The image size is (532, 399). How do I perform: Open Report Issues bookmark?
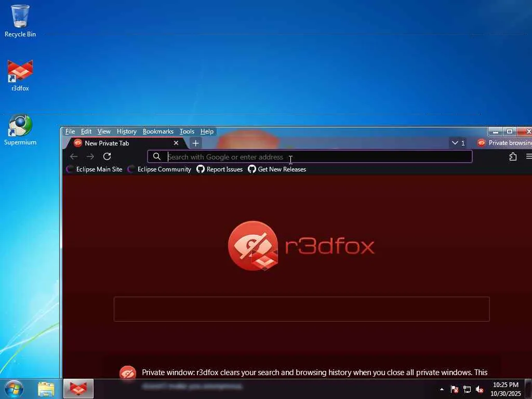220,169
